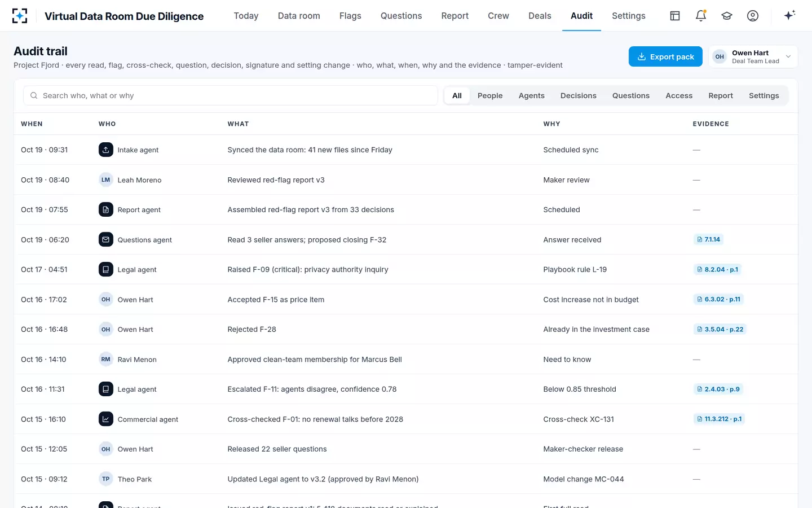Click the WHEN column header
This screenshot has height=508, width=812.
pyautogui.click(x=32, y=124)
